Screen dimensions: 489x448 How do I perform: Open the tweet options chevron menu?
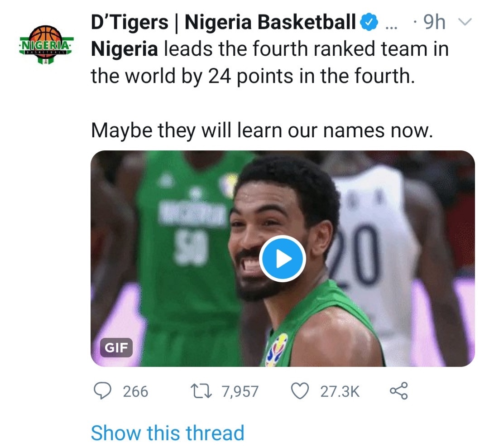coord(465,22)
